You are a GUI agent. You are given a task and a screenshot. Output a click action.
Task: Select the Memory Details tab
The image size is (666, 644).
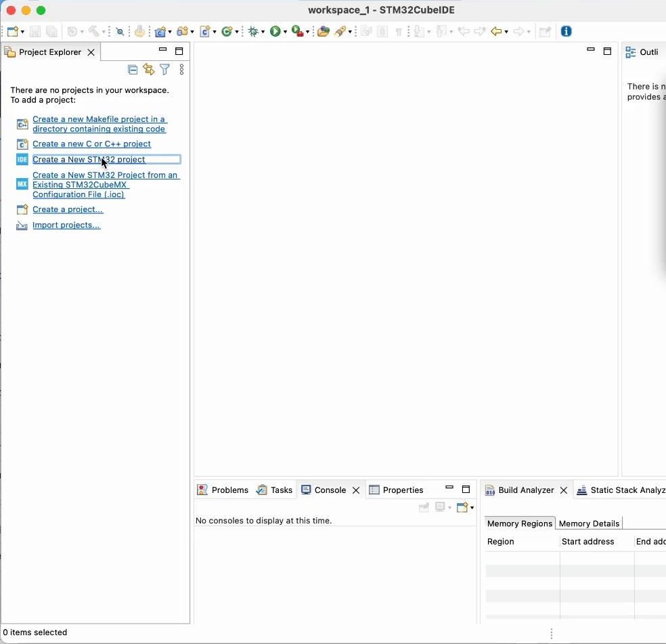point(590,523)
